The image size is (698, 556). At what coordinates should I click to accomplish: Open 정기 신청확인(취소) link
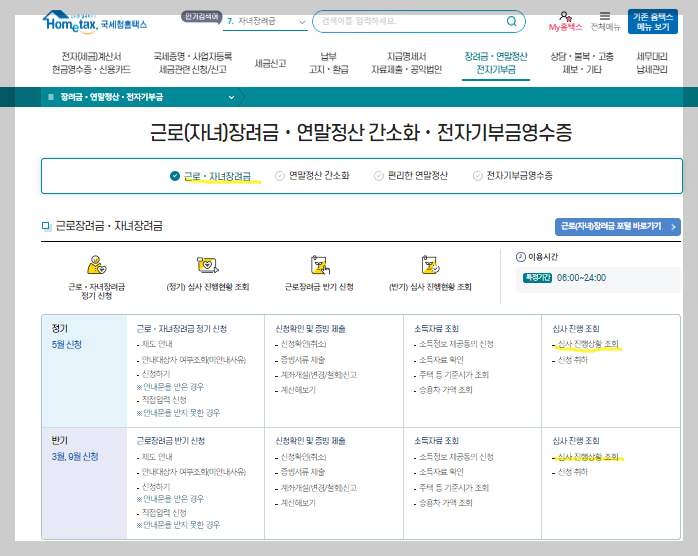click(x=303, y=344)
